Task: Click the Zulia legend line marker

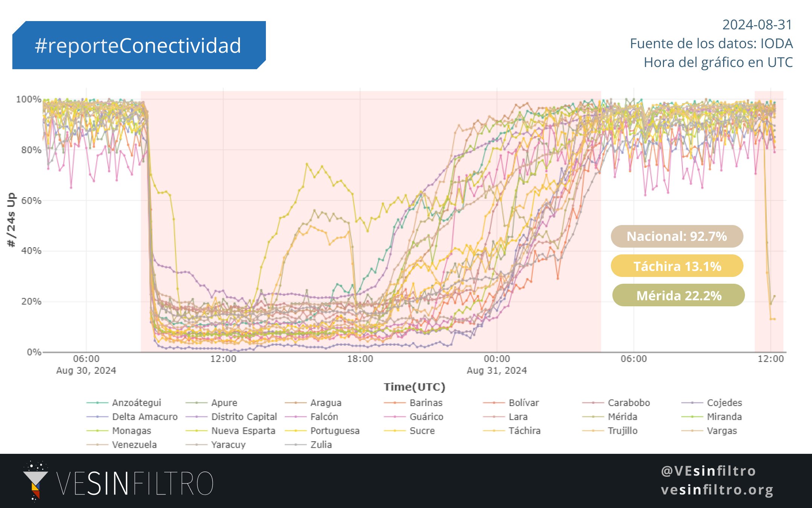Action: pyautogui.click(x=296, y=445)
